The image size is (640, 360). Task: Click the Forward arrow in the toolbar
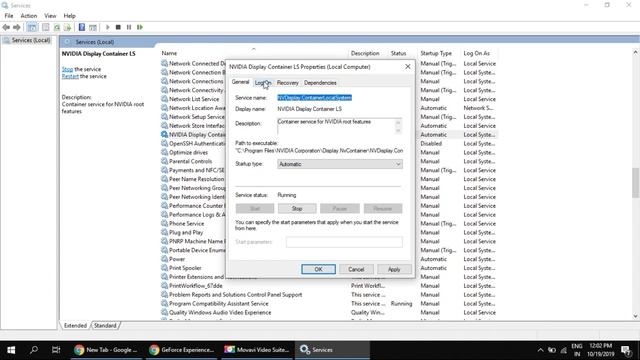point(17,27)
